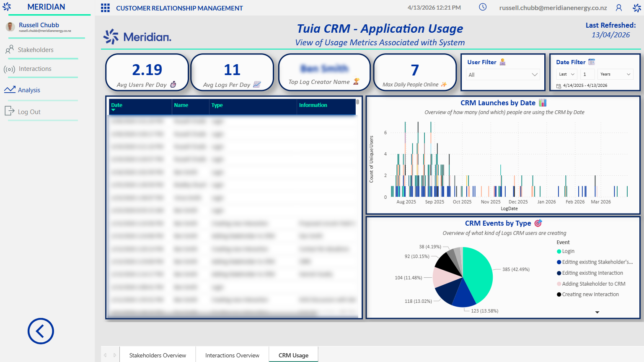
Task: Click the 11 Avg Logs Per Day value
Action: (232, 70)
